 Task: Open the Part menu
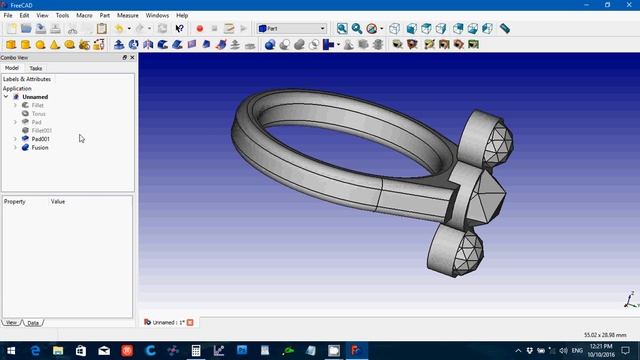click(x=104, y=15)
